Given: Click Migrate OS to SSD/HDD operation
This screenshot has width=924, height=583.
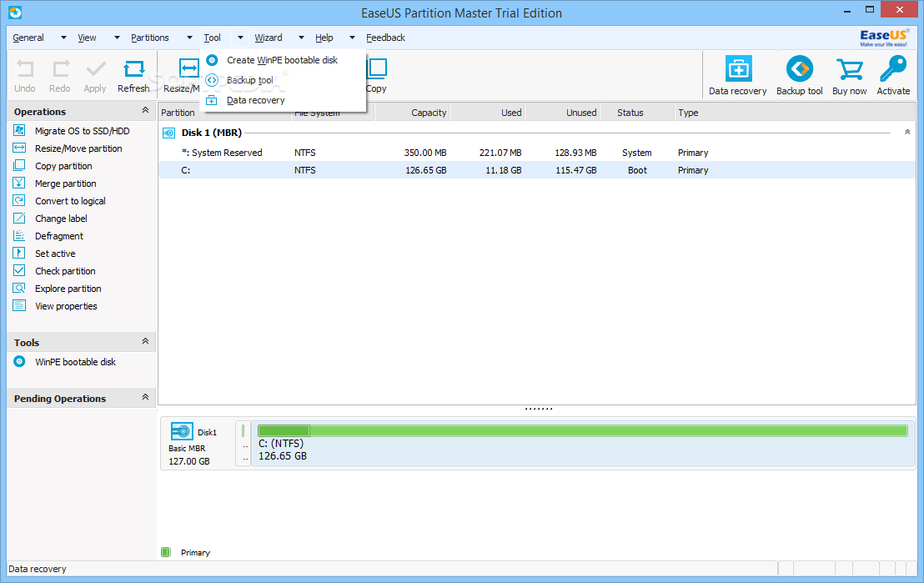Looking at the screenshot, I should (x=82, y=131).
